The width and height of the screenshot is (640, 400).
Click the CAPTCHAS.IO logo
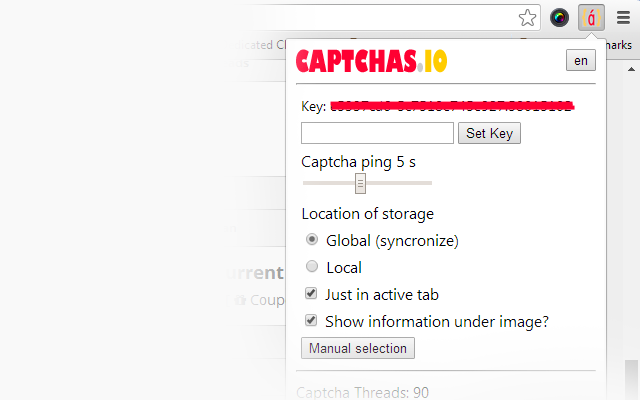click(371, 61)
